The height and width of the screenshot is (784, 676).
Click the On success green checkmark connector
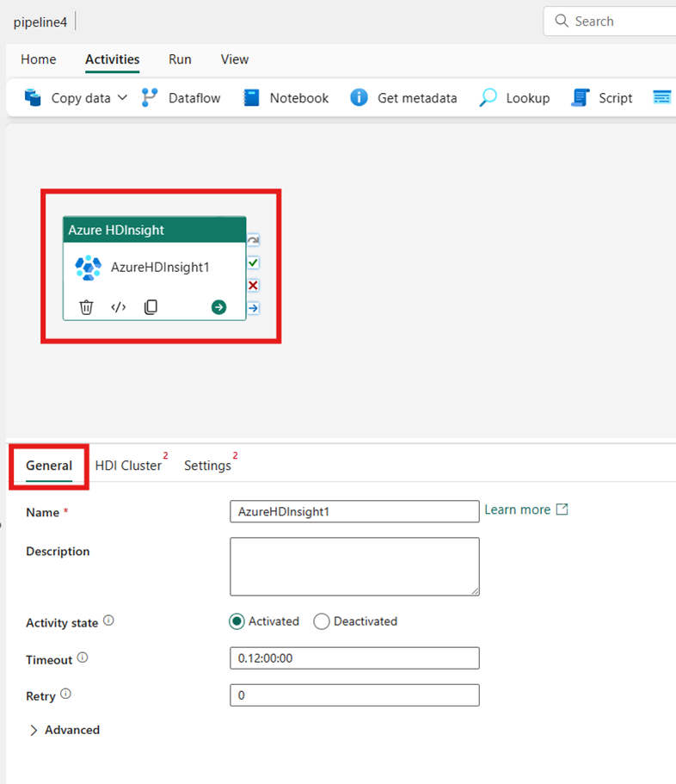[254, 262]
